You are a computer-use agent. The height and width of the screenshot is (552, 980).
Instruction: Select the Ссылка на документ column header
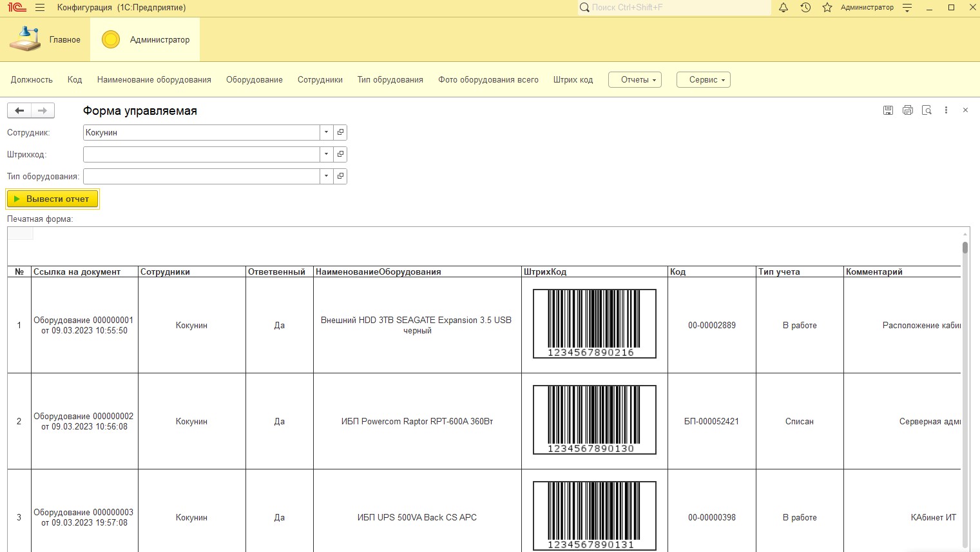coord(85,271)
